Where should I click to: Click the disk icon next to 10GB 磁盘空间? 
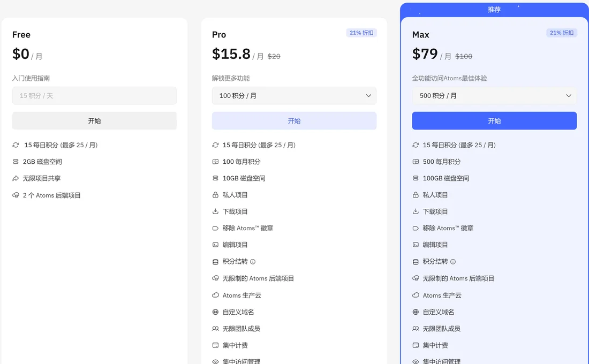click(x=215, y=178)
